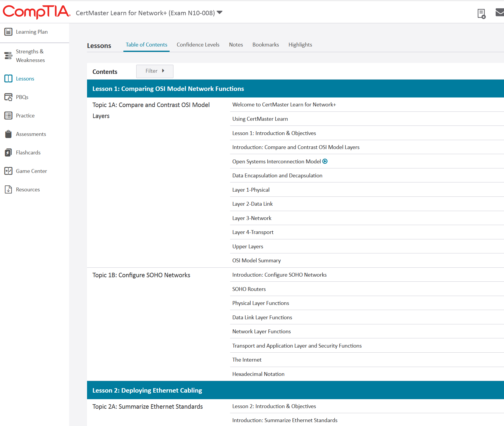The height and width of the screenshot is (426, 504).
Task: Open Transport and Application Layer and Security Functions
Action: click(x=297, y=346)
